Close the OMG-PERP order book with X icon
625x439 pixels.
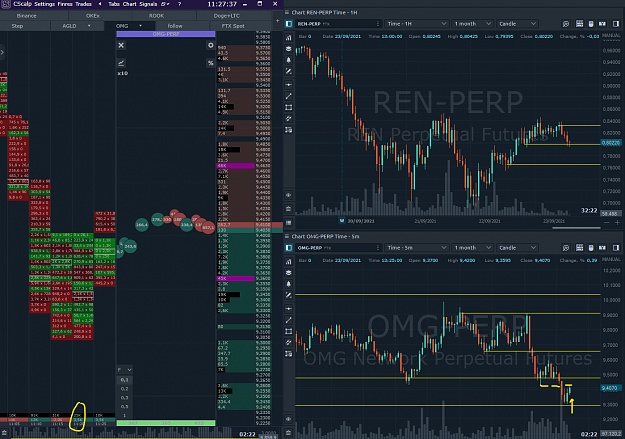coord(121,45)
